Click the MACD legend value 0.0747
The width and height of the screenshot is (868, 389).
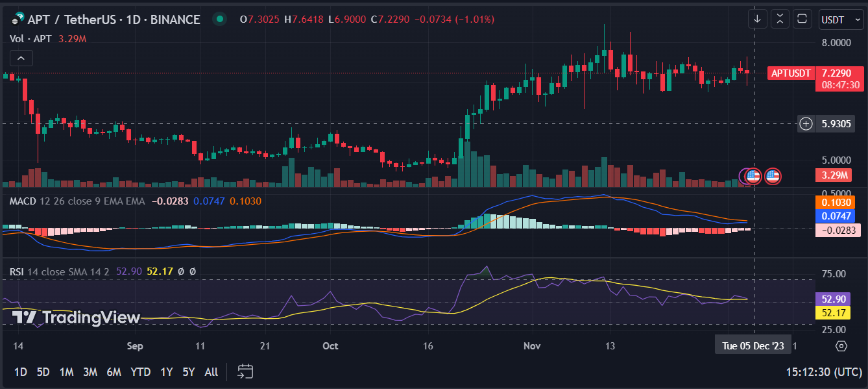(x=209, y=201)
